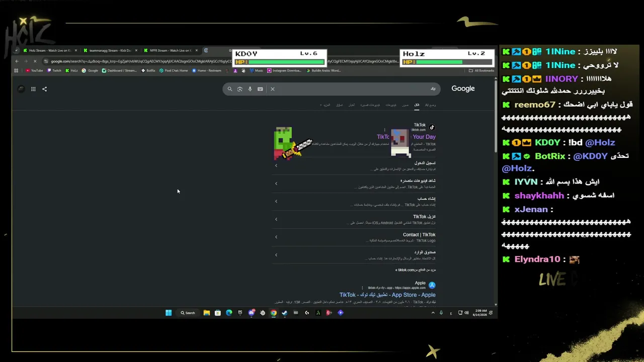Open Google Chrome taskbar icon
644x362 pixels.
273,313
